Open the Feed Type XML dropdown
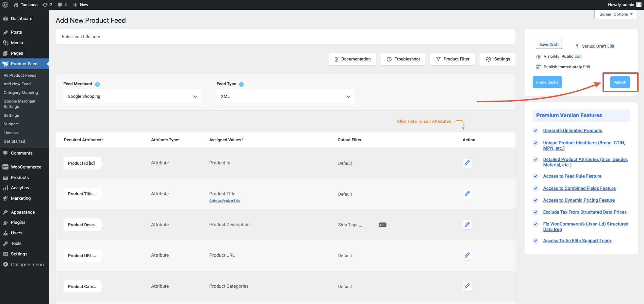The image size is (644, 304). (x=285, y=96)
